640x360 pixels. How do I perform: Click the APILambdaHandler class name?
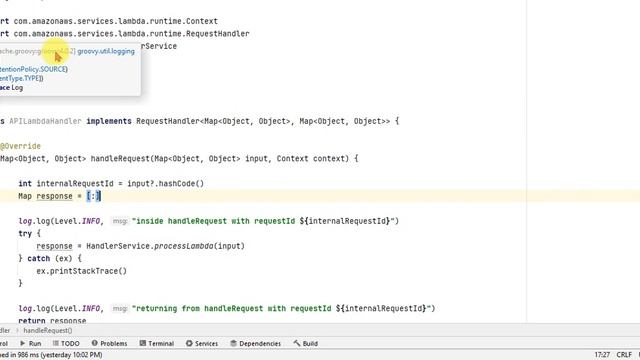(45, 121)
